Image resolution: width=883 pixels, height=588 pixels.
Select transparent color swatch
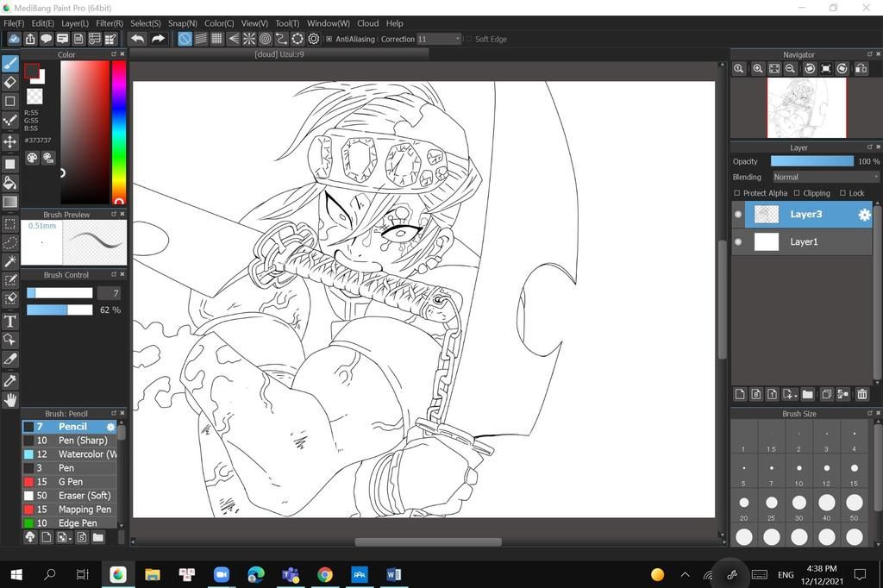tap(34, 96)
